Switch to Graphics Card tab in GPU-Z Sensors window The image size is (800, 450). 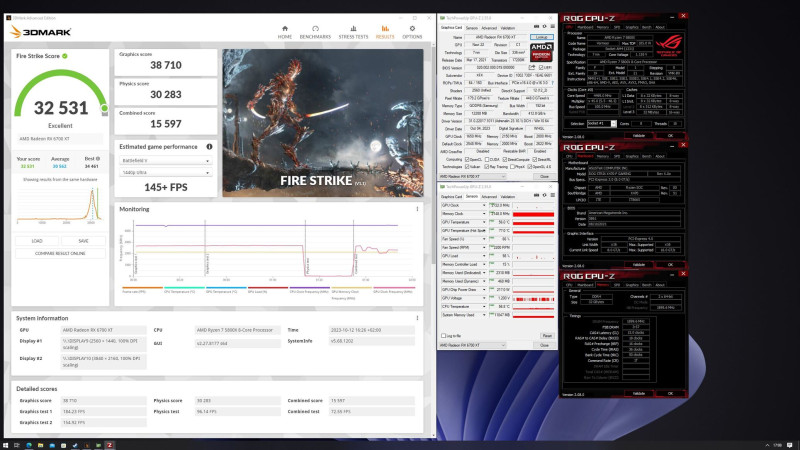coord(452,196)
